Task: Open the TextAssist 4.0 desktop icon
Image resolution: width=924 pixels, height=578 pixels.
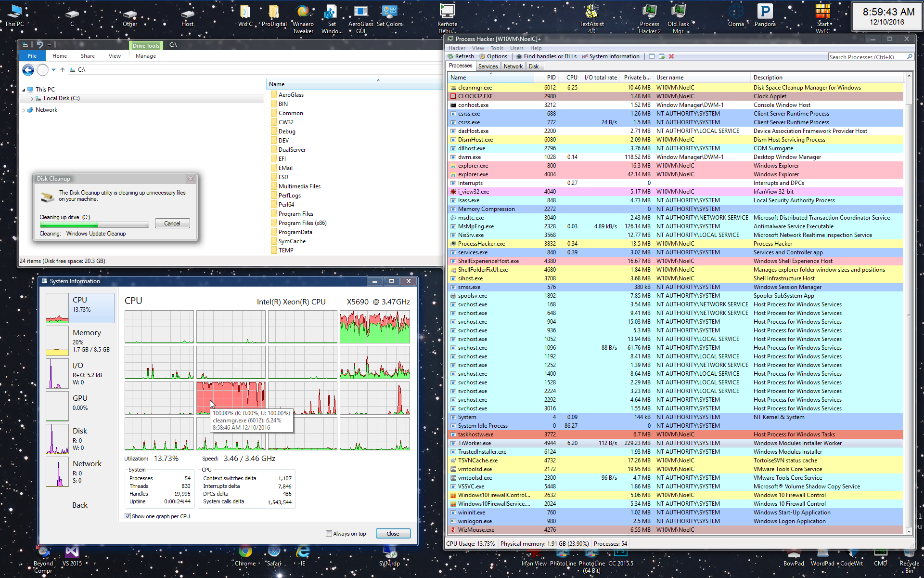Action: (x=591, y=19)
